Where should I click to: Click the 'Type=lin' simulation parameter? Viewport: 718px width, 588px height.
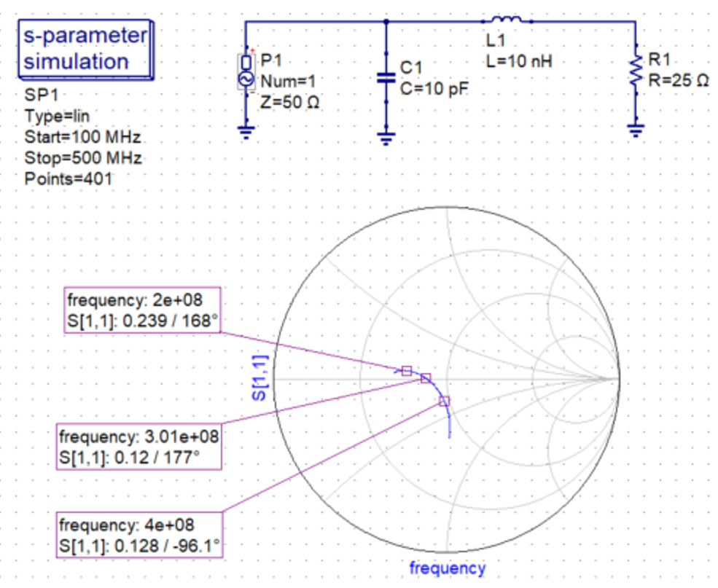pos(57,117)
